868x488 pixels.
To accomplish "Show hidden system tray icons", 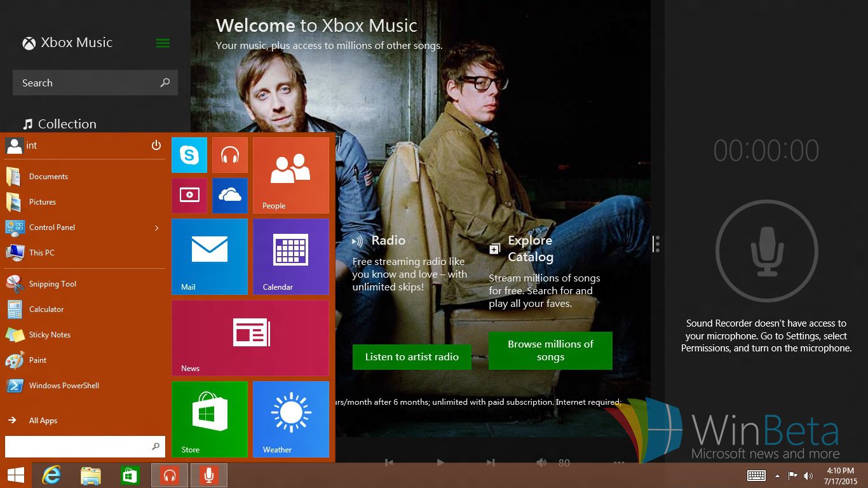I will pyautogui.click(x=777, y=476).
